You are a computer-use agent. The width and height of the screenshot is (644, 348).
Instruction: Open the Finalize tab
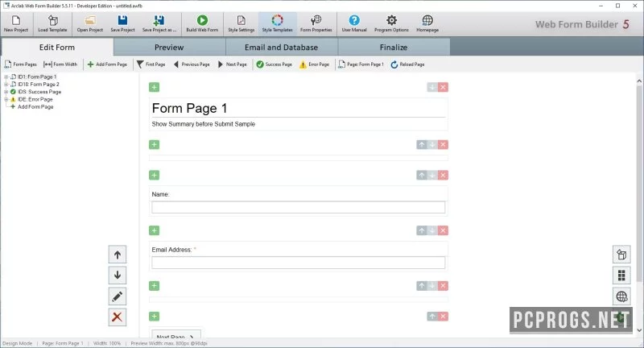(394, 48)
